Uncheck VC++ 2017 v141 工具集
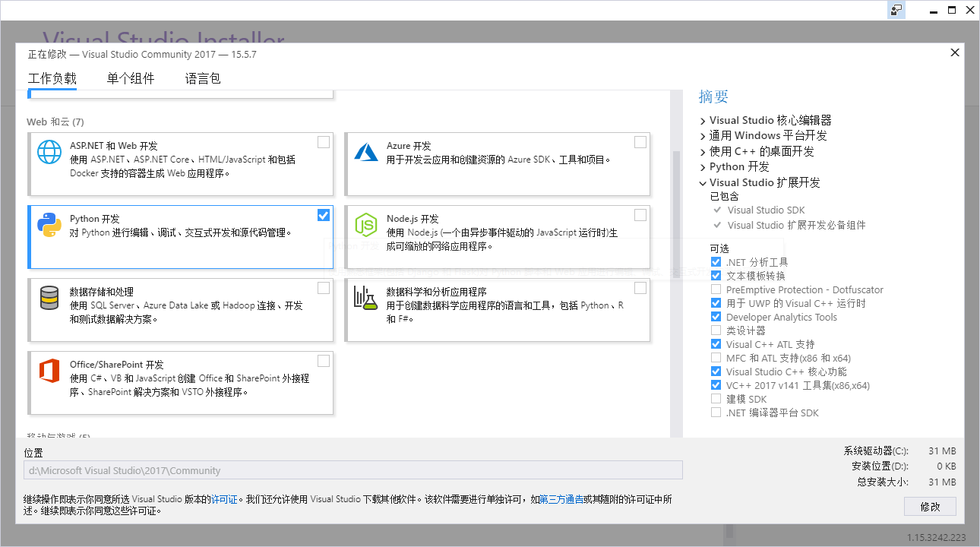 (x=716, y=385)
